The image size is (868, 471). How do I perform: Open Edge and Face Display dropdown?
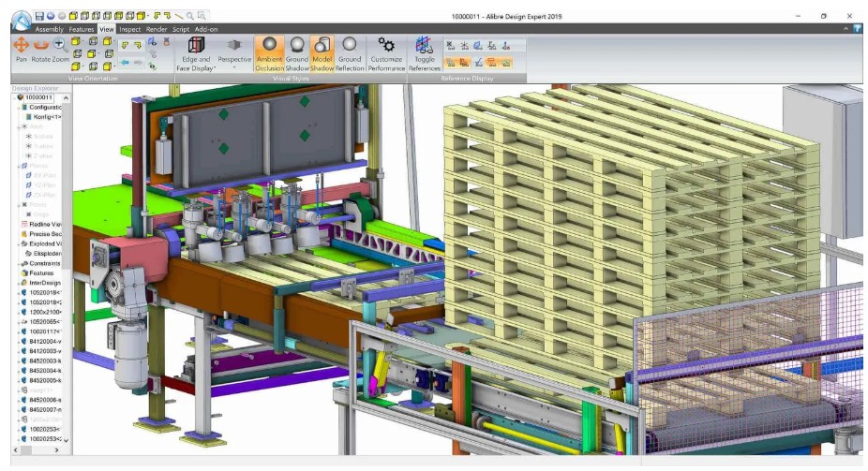click(x=196, y=52)
